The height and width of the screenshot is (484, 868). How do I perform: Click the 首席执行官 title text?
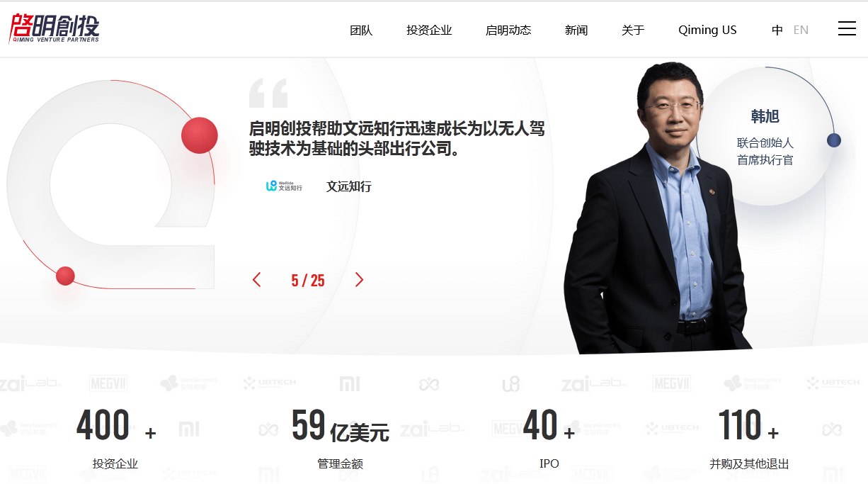pyautogui.click(x=765, y=160)
